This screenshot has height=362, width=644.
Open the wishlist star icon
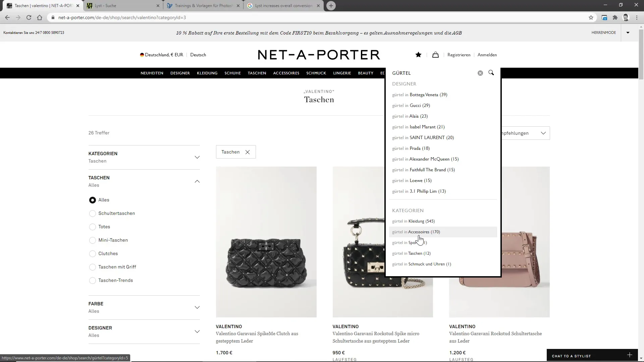(418, 55)
